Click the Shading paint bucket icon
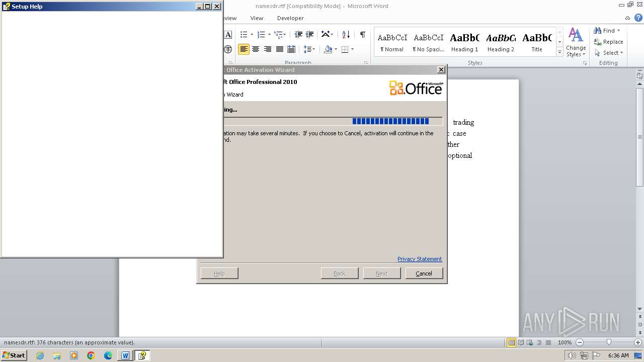The width and height of the screenshot is (644, 362). (x=328, y=49)
